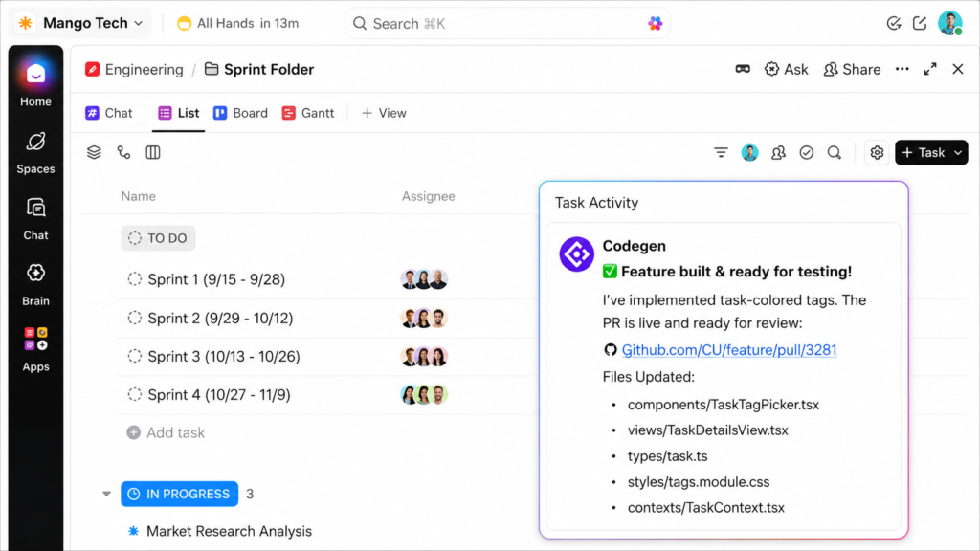Toggle status circle of Sprint 1 task
980x551 pixels.
134,279
